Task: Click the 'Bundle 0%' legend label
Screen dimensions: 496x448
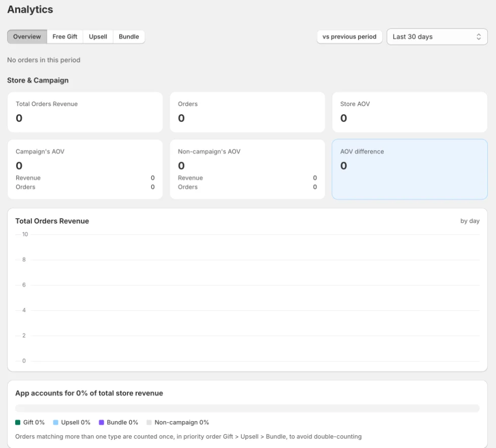Action: [122, 423]
